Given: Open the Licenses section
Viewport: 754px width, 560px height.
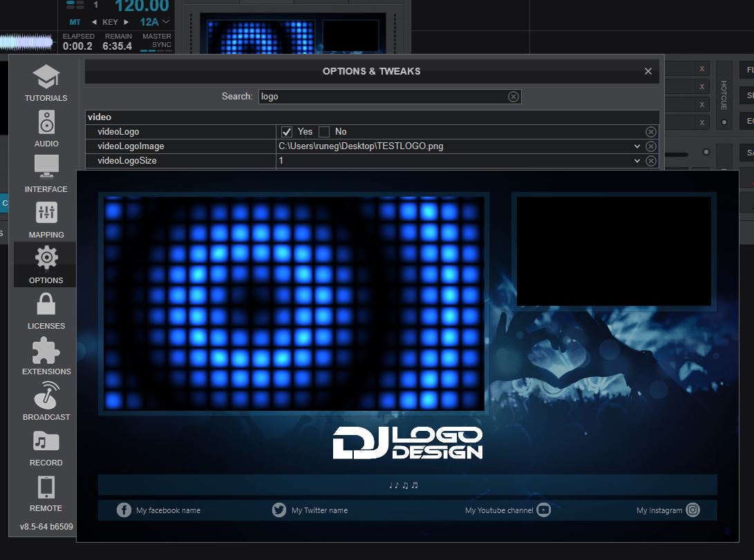Looking at the screenshot, I should click(x=46, y=311).
